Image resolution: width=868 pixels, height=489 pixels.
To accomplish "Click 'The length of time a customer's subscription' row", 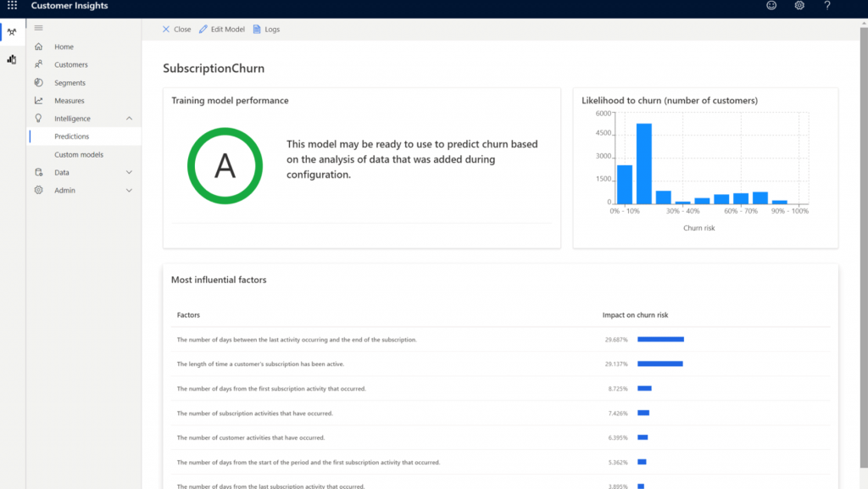I will (500, 364).
